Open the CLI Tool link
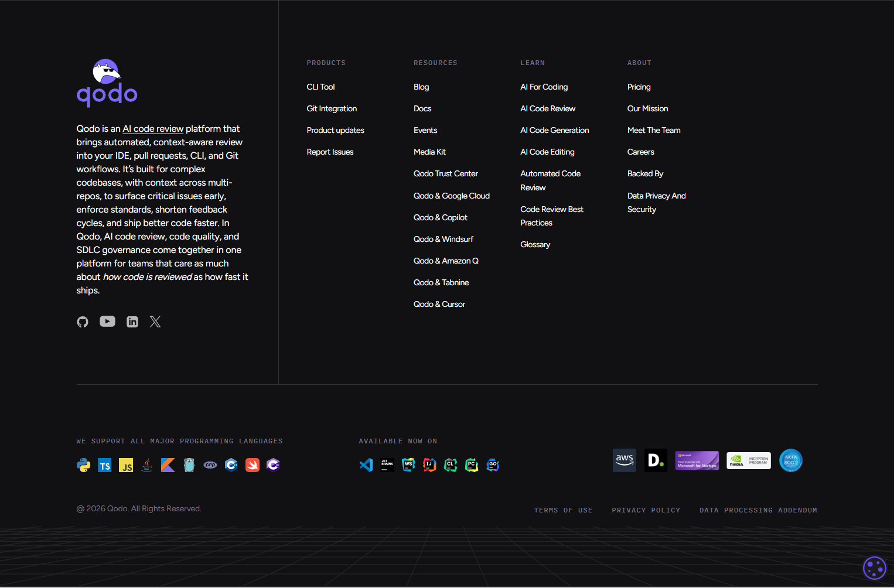 pyautogui.click(x=321, y=87)
